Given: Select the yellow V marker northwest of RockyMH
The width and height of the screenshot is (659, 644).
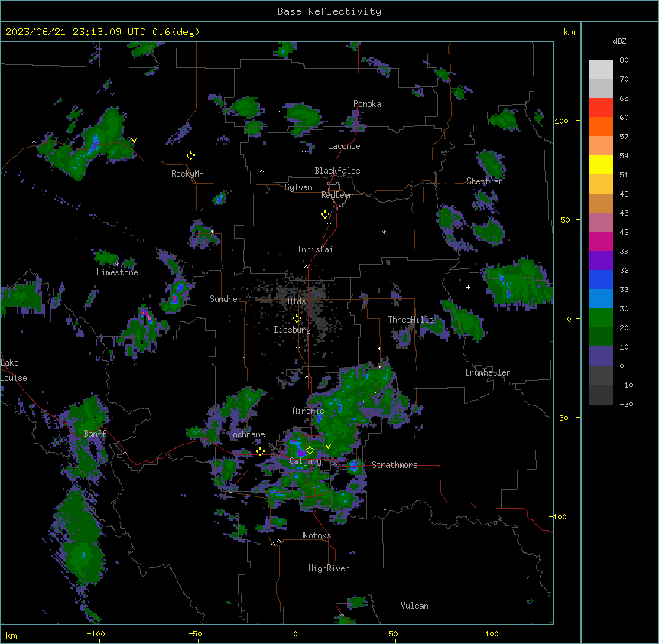Looking at the screenshot, I should coord(134,141).
